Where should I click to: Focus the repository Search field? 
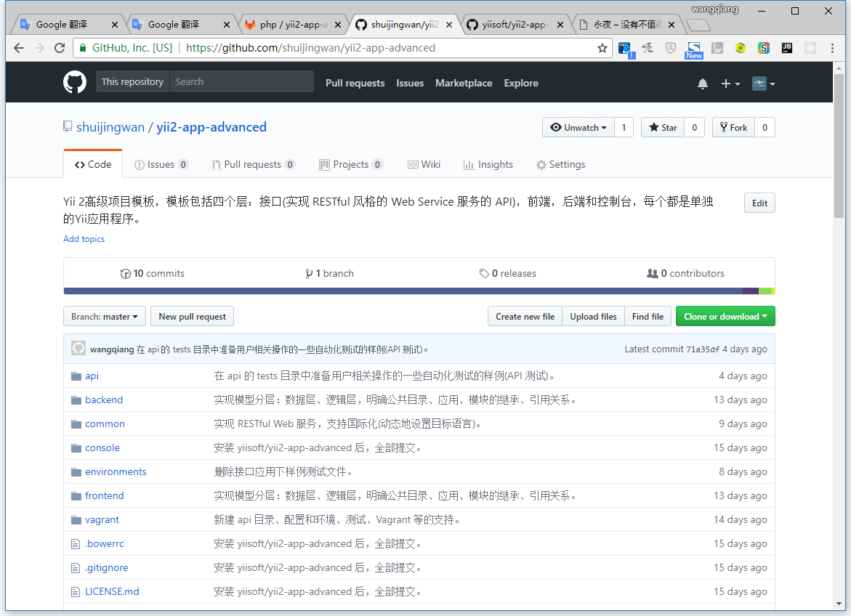(x=241, y=82)
